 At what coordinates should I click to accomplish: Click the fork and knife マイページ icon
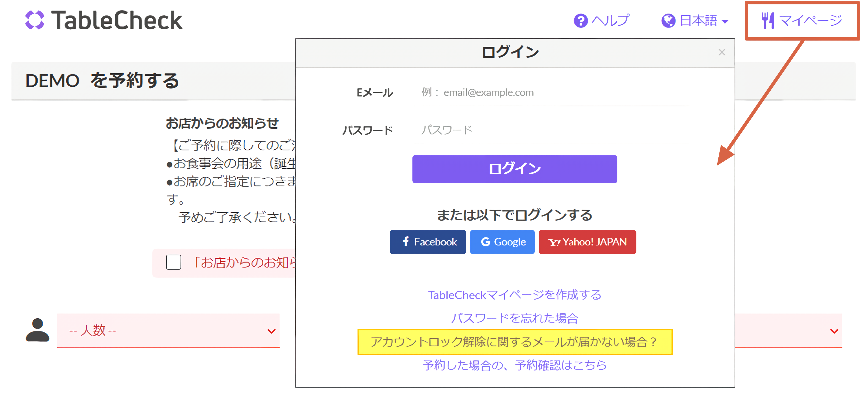[x=768, y=20]
